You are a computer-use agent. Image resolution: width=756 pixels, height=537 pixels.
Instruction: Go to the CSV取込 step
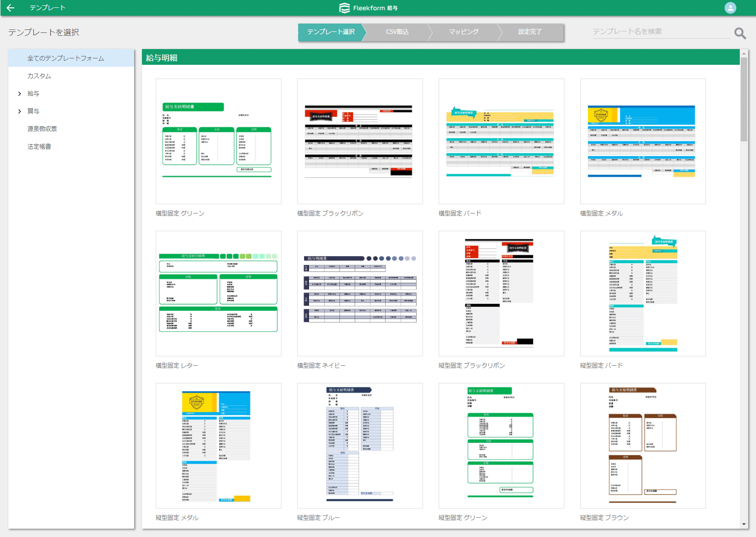[x=397, y=32]
